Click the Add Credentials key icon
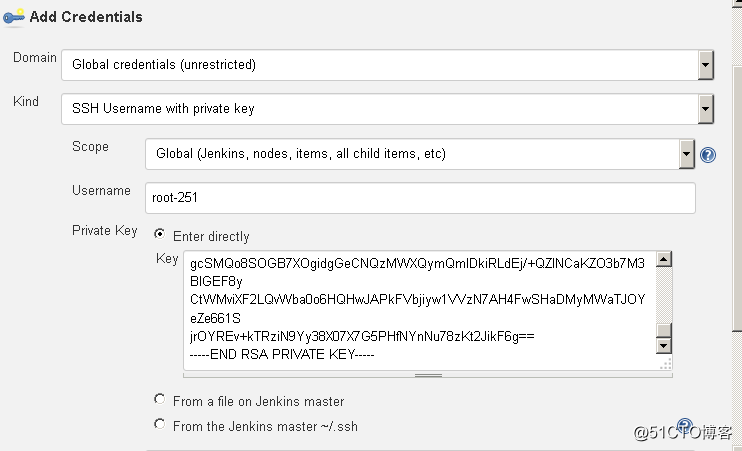742x451 pixels. point(13,17)
